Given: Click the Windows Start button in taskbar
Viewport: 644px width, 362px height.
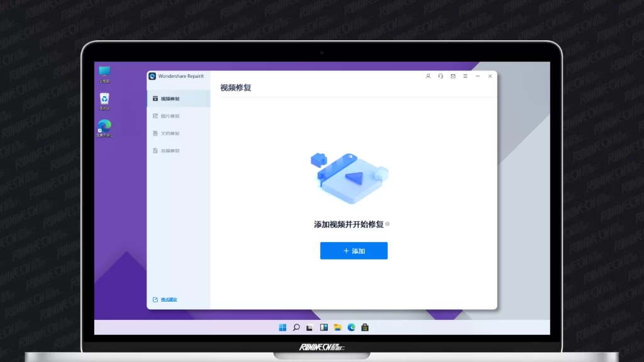Looking at the screenshot, I should pyautogui.click(x=282, y=327).
